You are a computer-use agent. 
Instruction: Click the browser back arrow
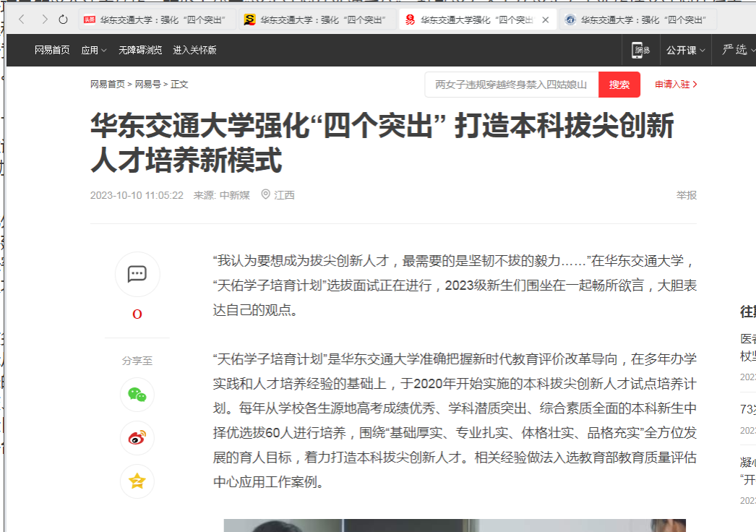[22, 20]
